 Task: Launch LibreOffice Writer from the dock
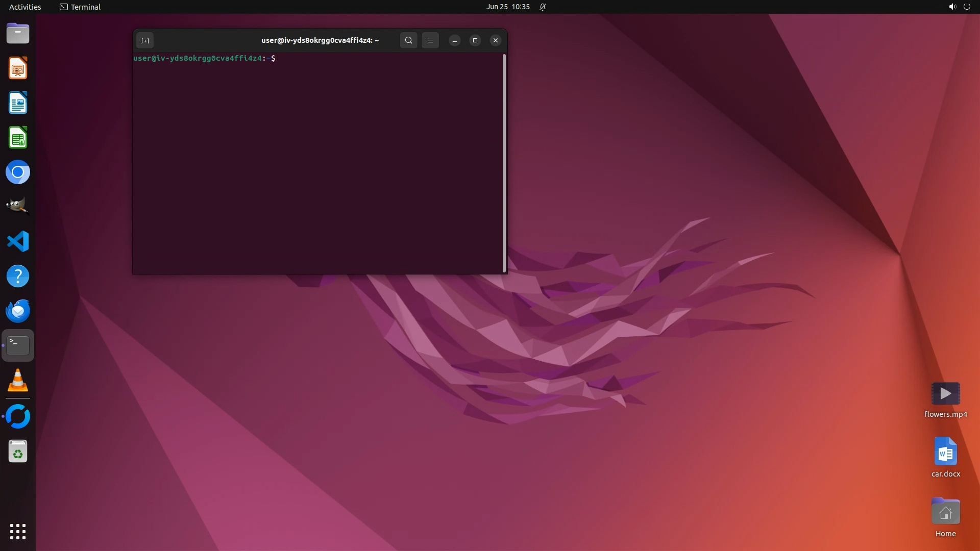point(18,103)
